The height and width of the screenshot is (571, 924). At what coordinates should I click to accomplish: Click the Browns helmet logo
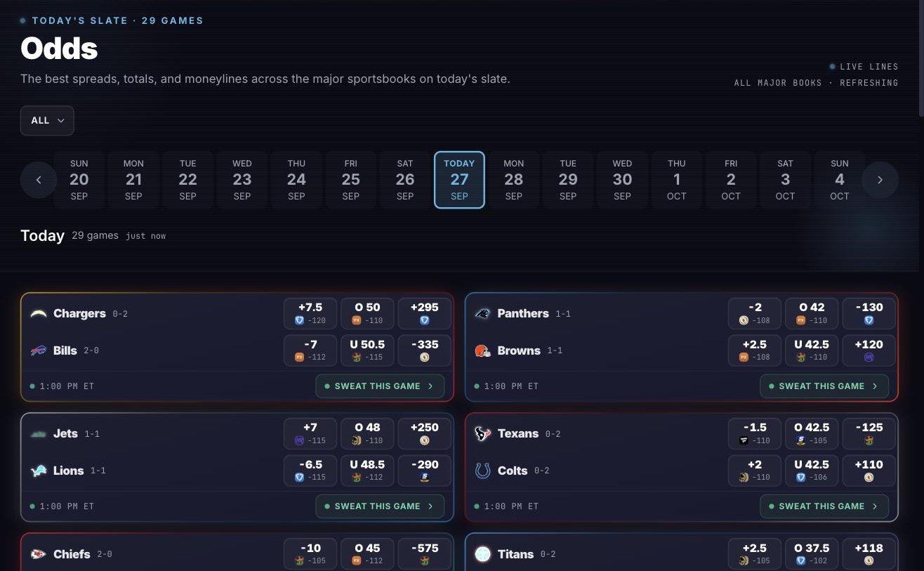coord(482,350)
